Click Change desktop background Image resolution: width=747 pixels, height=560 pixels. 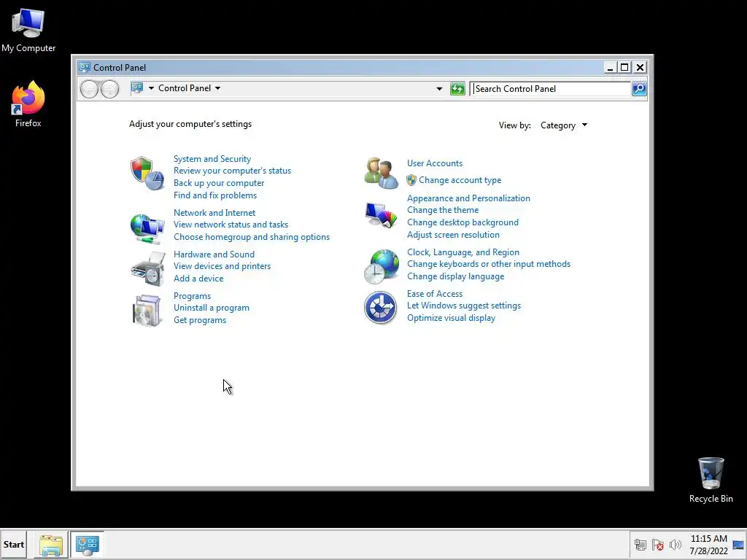click(462, 222)
